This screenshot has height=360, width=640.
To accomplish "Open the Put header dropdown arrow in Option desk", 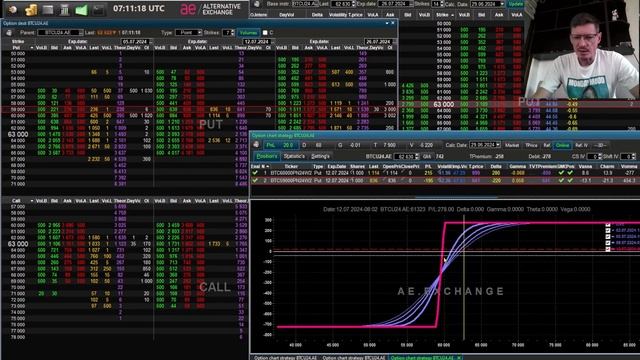I will 31,48.
